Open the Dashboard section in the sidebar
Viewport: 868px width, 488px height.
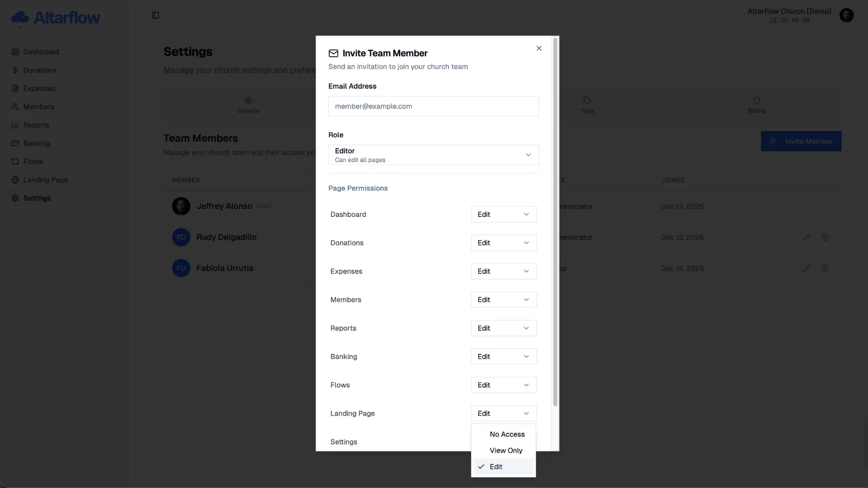coord(41,52)
